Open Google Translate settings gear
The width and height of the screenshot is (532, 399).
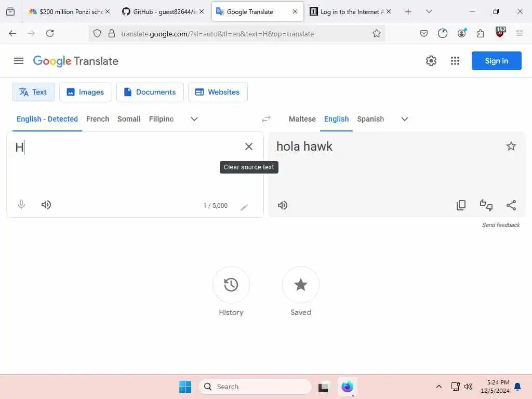coord(431,61)
